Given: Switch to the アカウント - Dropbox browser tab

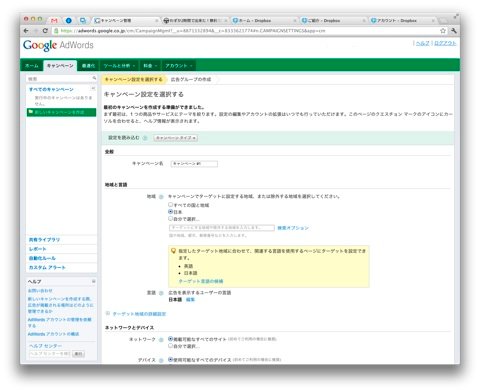Looking at the screenshot, I should [x=403, y=21].
